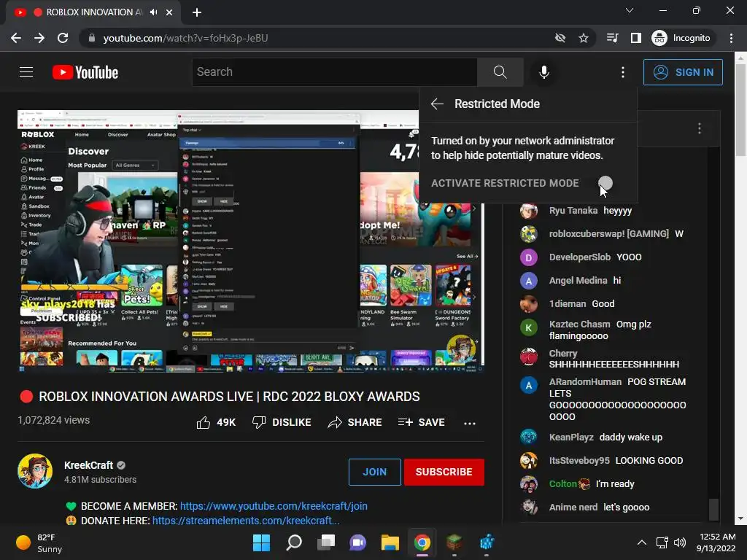Viewport: 747px width, 560px height.
Task: Open Chrome media controls icon
Action: (x=613, y=38)
